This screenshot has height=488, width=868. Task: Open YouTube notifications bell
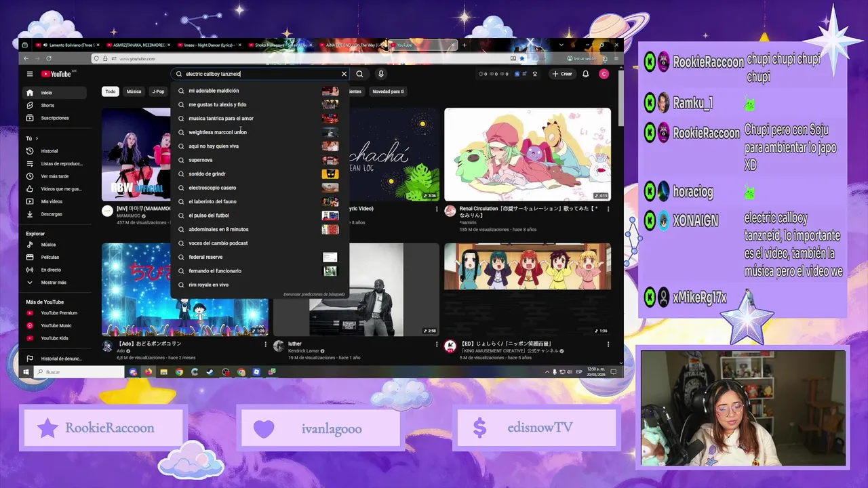[585, 74]
